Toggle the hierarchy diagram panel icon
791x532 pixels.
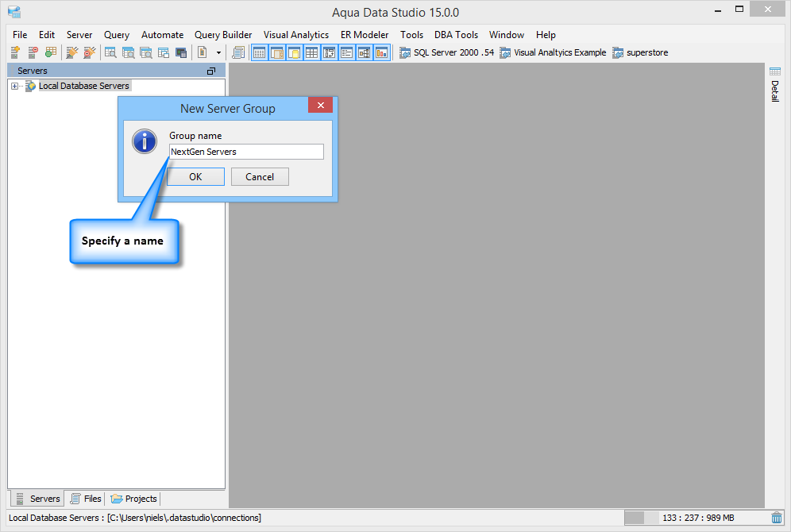pyautogui.click(x=365, y=52)
